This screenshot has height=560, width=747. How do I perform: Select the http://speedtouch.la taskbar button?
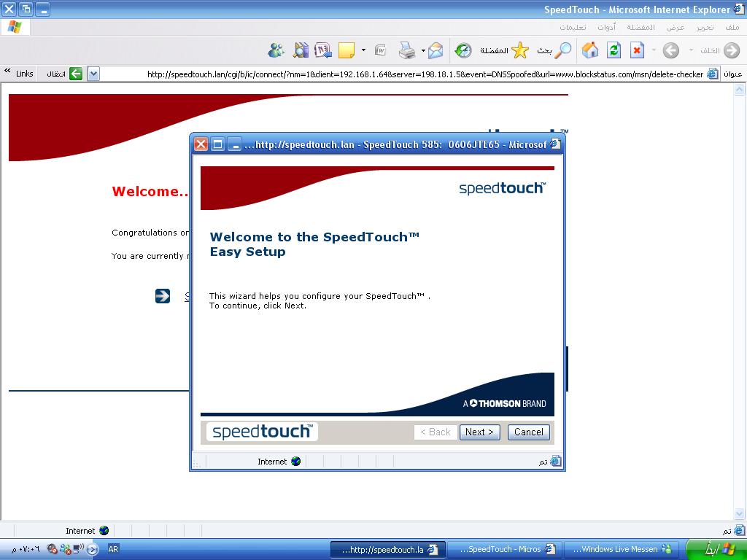point(388,549)
